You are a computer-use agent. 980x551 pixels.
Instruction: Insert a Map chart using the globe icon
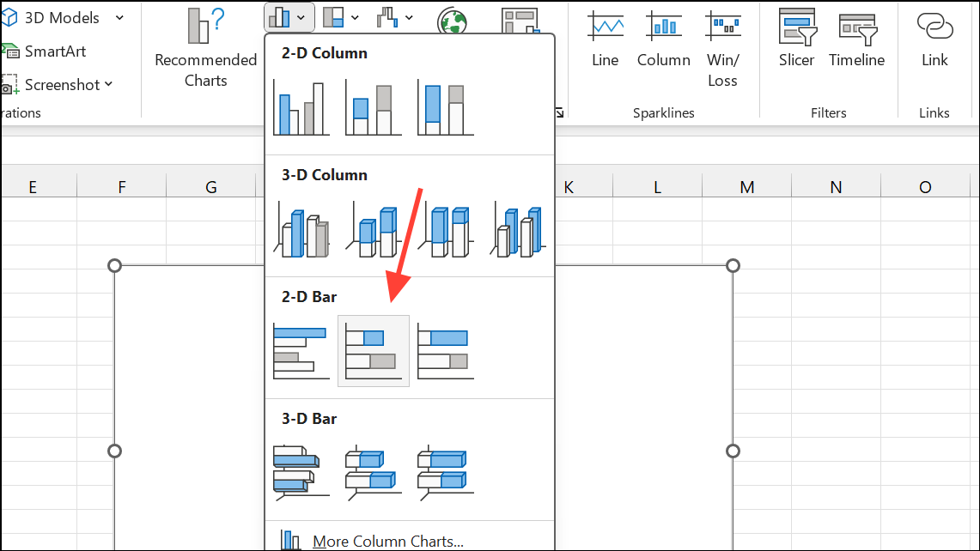tap(453, 19)
